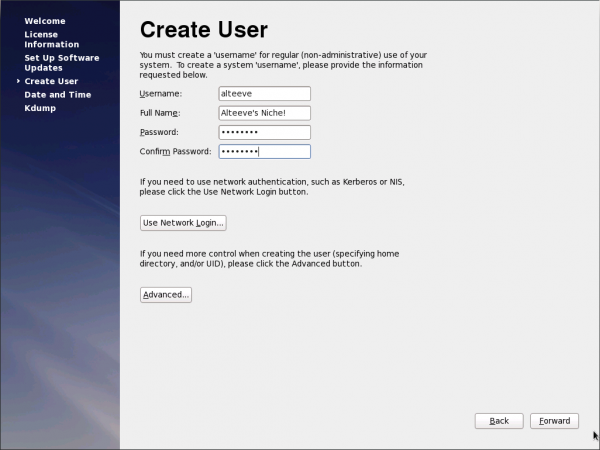
Task: Click inside the Password field
Action: click(264, 132)
